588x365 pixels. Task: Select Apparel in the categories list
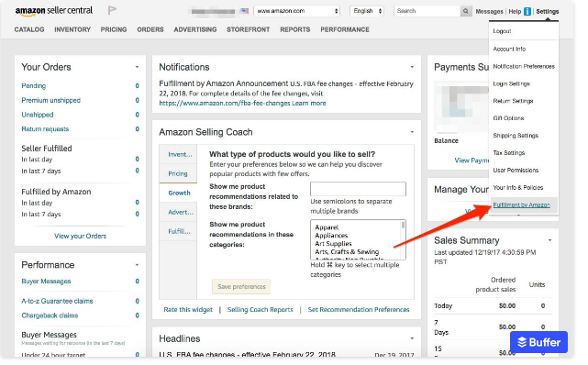[327, 227]
